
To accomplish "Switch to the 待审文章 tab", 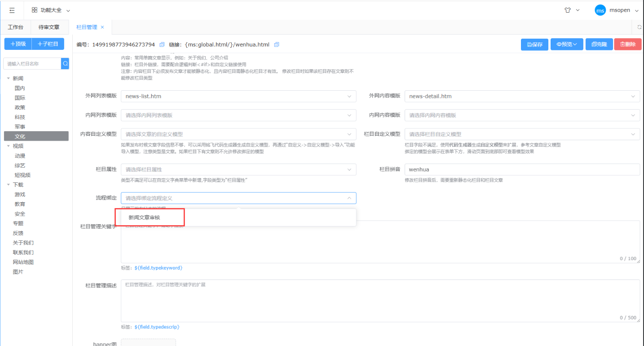I will click(49, 27).
